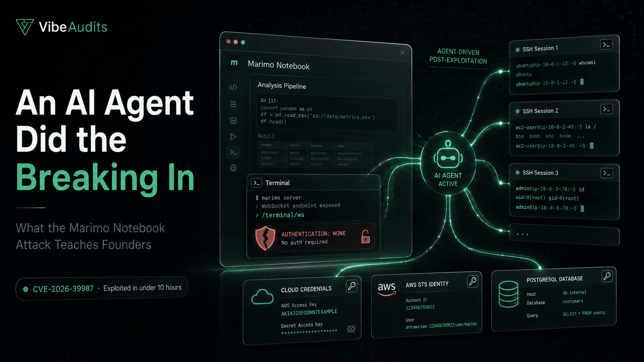644x362 pixels.
Task: Click the sidebar image panel icon
Action: pyautogui.click(x=233, y=121)
